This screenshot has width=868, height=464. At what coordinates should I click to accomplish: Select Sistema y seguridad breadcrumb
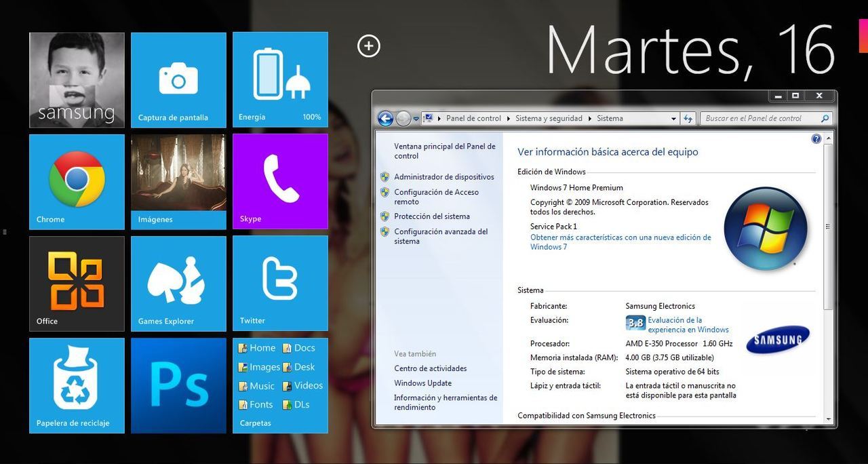tap(549, 119)
